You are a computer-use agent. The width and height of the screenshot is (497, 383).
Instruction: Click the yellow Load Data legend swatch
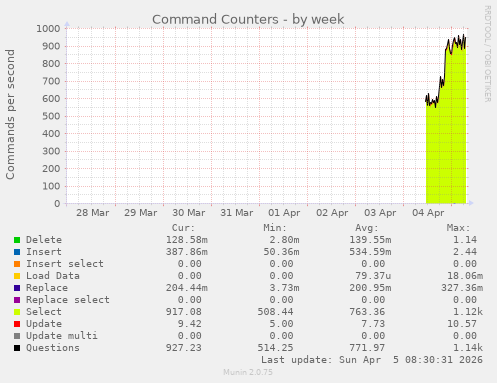pyautogui.click(x=17, y=276)
